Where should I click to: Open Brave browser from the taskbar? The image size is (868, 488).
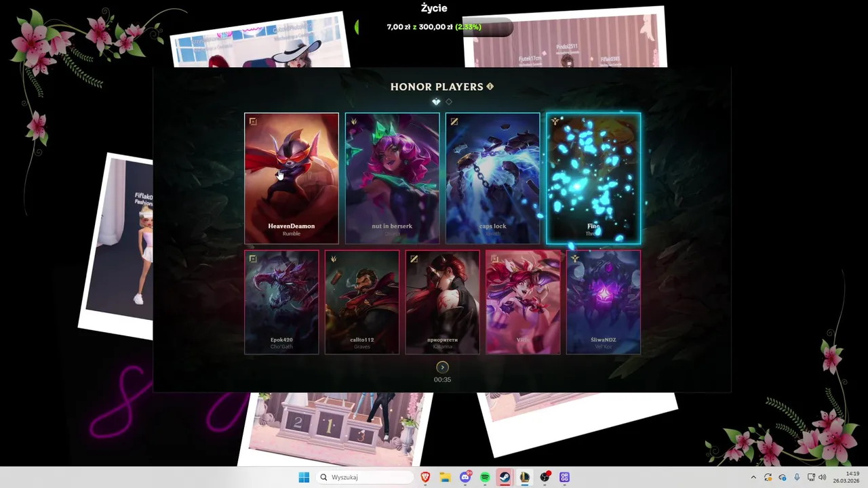tap(425, 477)
